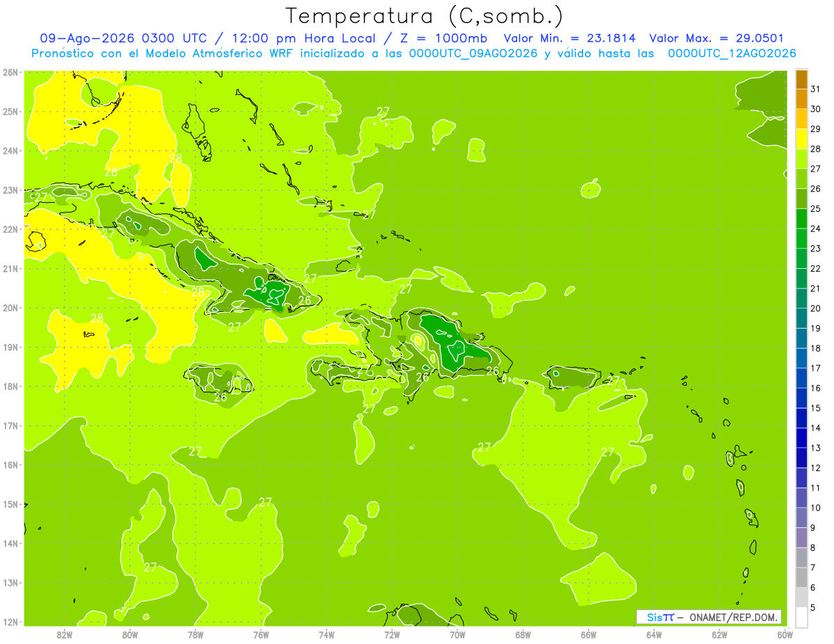The image size is (834, 644).
Task: Click the dark green legend swatch between 24 and 25
Action: pyautogui.click(x=801, y=218)
